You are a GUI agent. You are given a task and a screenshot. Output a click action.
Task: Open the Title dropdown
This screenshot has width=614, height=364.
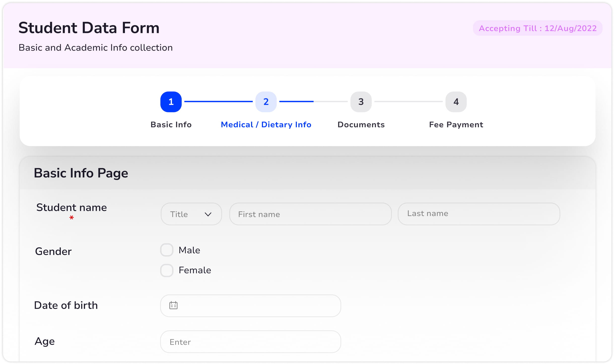tap(191, 214)
